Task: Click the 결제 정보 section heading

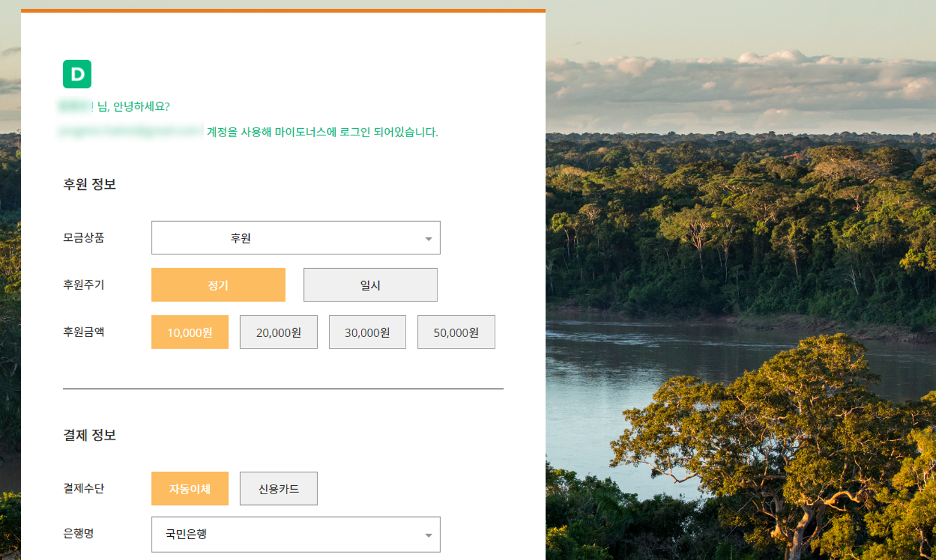Action: (90, 435)
